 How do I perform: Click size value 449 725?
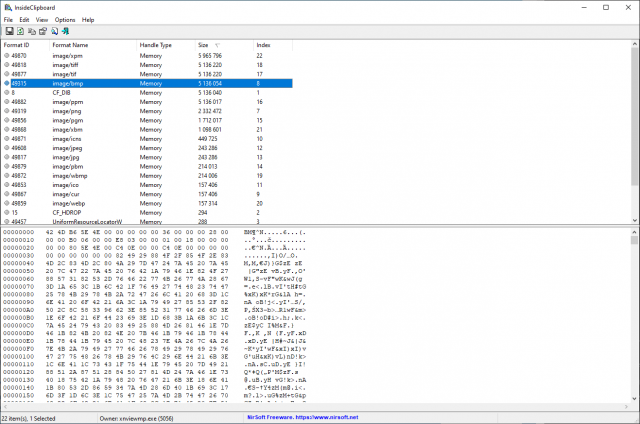[208, 139]
